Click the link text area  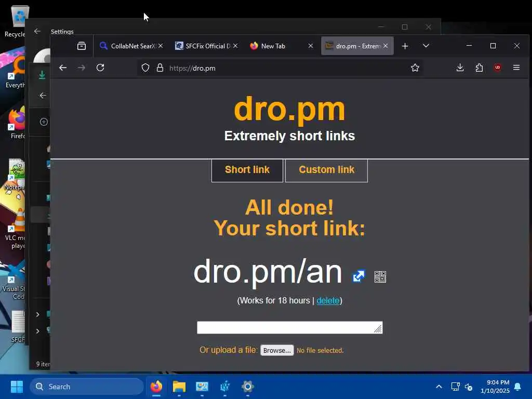[290, 327]
